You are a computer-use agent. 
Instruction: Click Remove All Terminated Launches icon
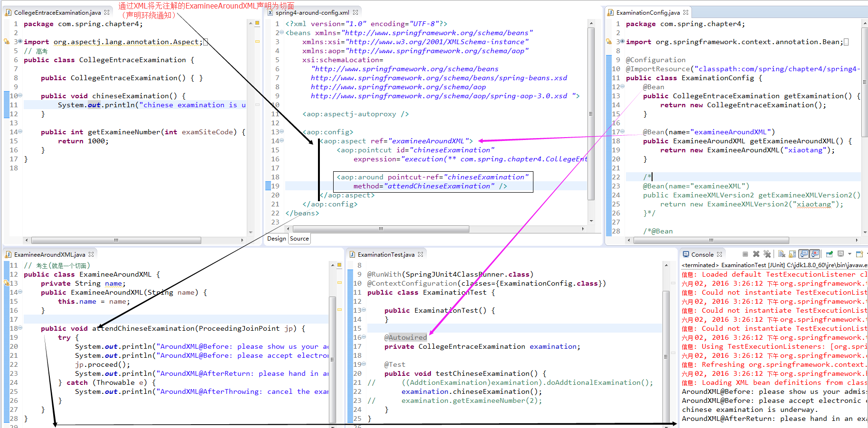point(767,254)
